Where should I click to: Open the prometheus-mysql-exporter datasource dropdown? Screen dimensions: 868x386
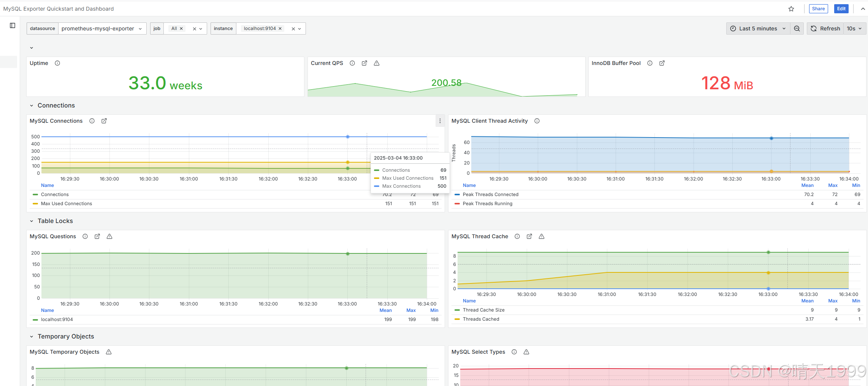102,28
